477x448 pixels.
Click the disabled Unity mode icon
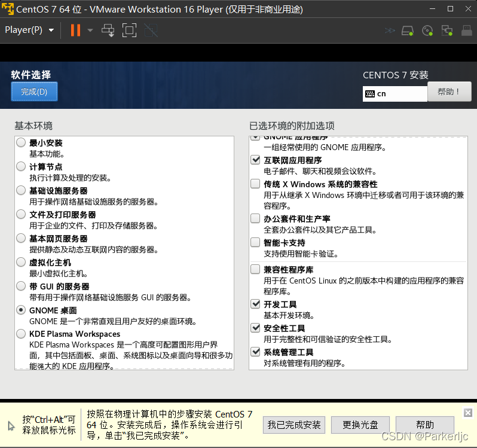click(x=151, y=30)
